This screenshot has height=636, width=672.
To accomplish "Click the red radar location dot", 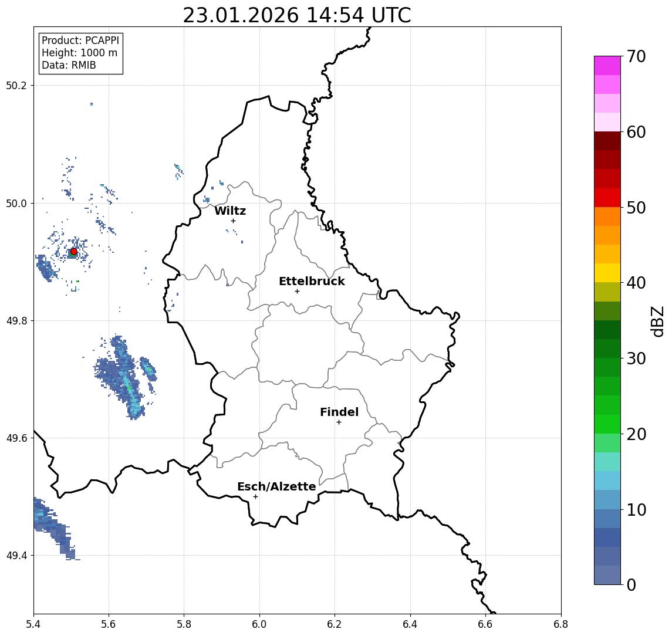I will 74,252.
